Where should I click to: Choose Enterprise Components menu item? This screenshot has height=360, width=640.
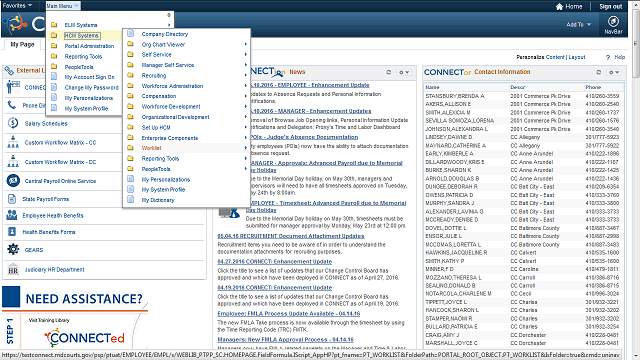pyautogui.click(x=169, y=138)
